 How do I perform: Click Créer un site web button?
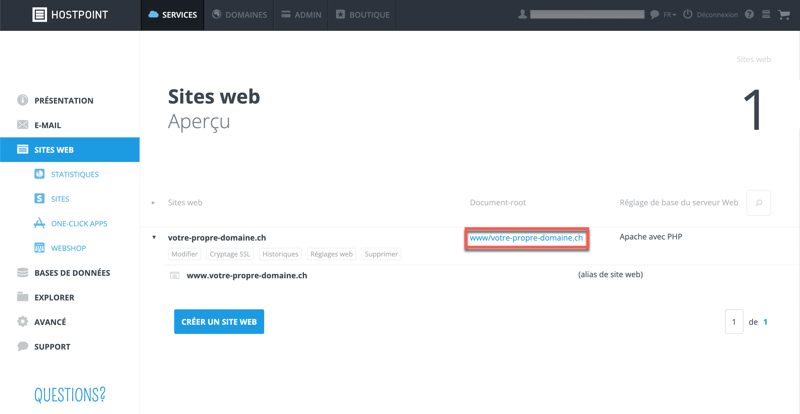click(219, 322)
